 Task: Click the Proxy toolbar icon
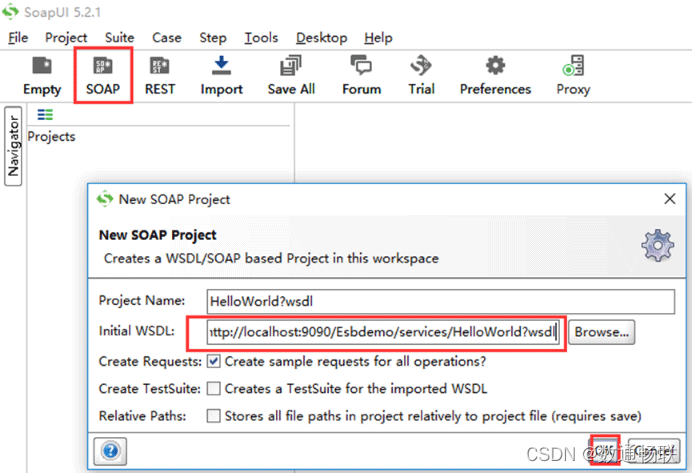(573, 76)
